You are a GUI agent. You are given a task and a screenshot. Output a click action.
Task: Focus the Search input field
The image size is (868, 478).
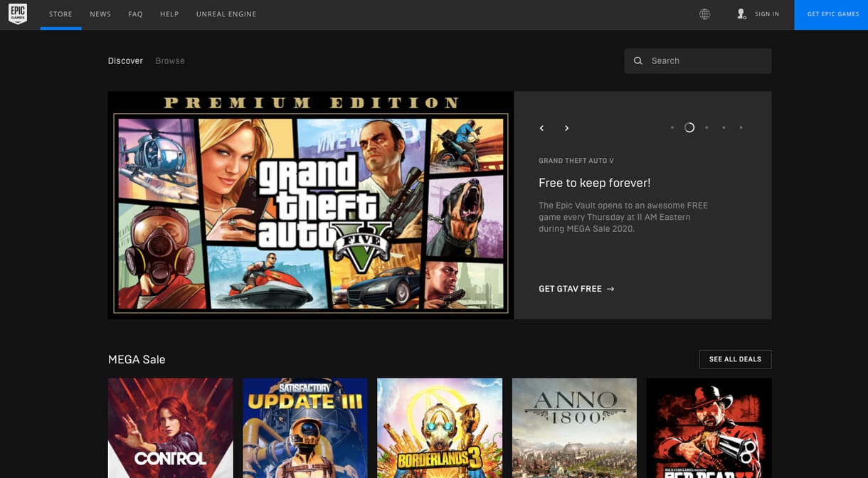tap(698, 61)
